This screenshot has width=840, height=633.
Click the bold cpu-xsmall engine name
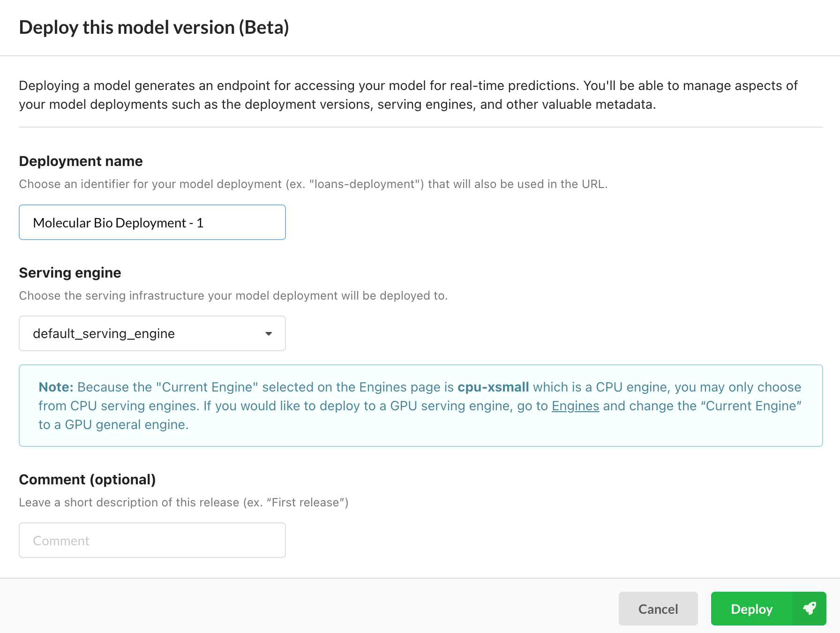493,387
